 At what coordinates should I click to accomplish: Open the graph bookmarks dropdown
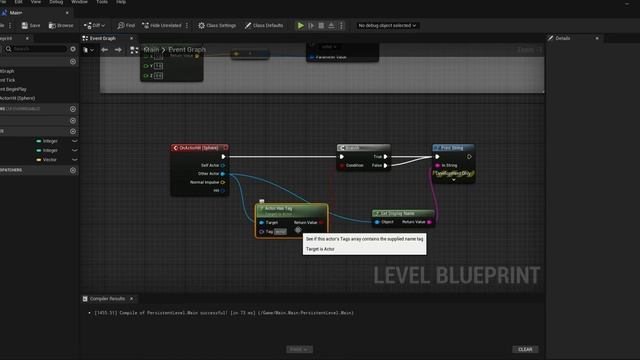(x=88, y=50)
